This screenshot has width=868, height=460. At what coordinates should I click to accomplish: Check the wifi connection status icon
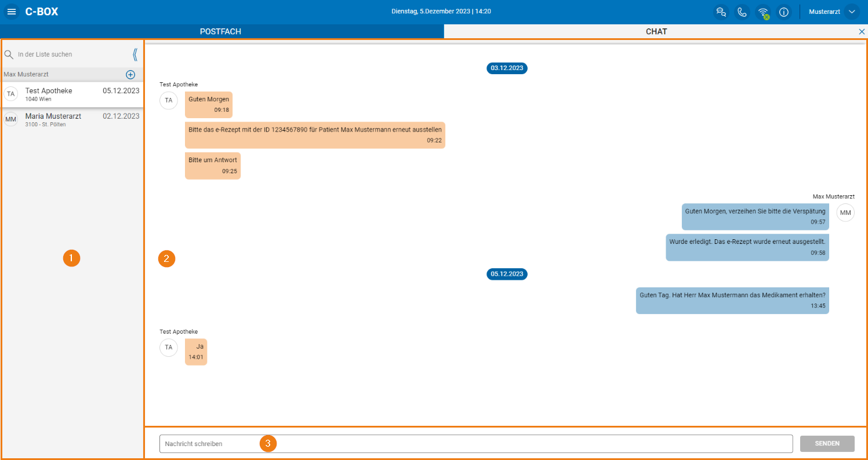764,12
